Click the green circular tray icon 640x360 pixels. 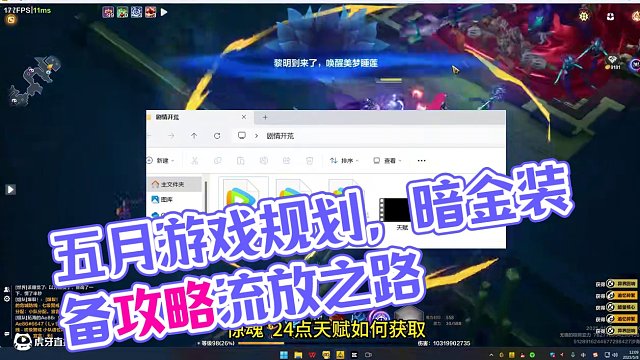[532, 355]
